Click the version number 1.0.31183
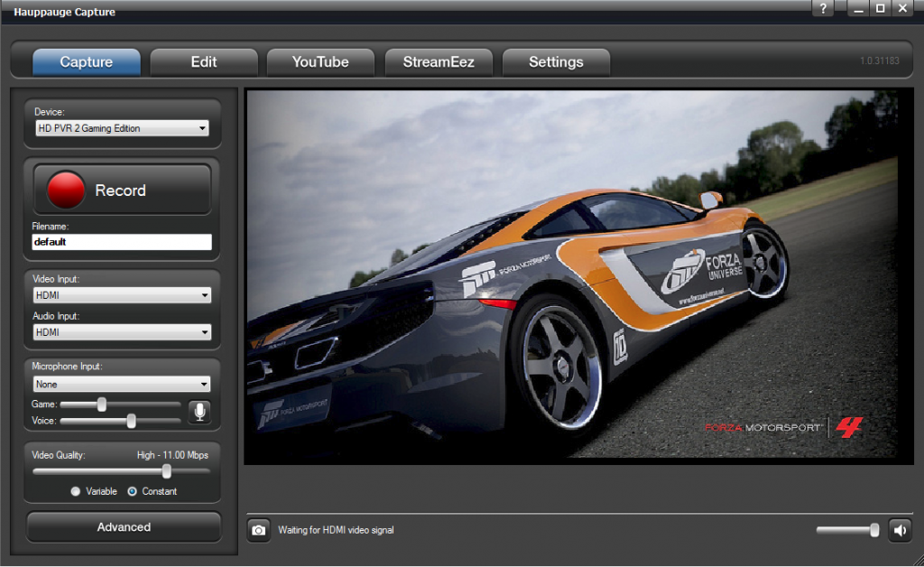Viewport: 924px width, 567px height. [879, 60]
